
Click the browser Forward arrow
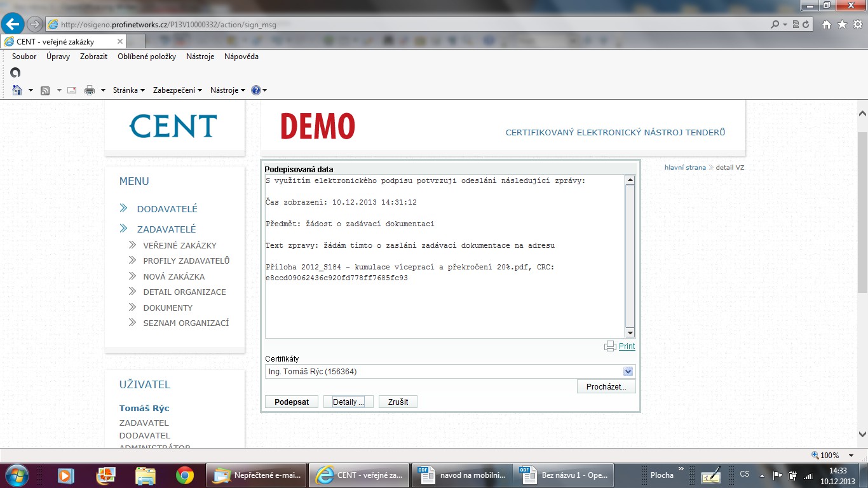(35, 24)
